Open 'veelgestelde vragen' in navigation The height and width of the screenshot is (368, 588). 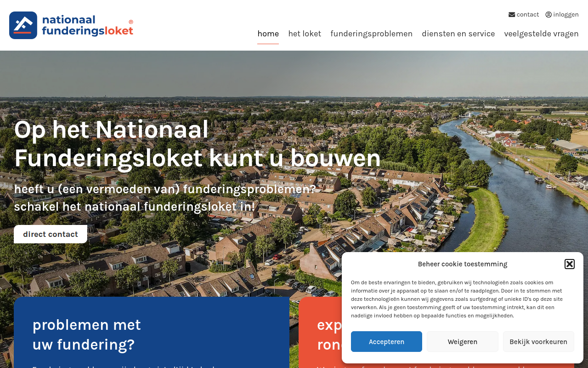tap(542, 34)
